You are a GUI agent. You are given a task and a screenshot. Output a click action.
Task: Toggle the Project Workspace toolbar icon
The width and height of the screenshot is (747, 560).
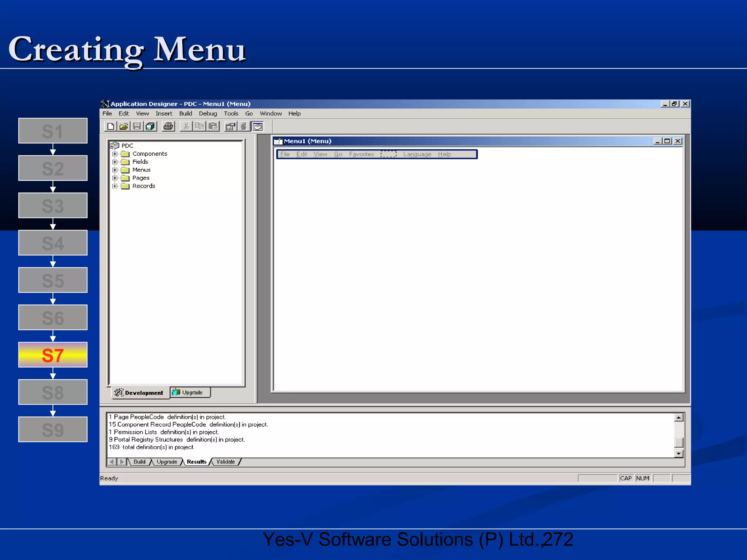pyautogui.click(x=258, y=127)
